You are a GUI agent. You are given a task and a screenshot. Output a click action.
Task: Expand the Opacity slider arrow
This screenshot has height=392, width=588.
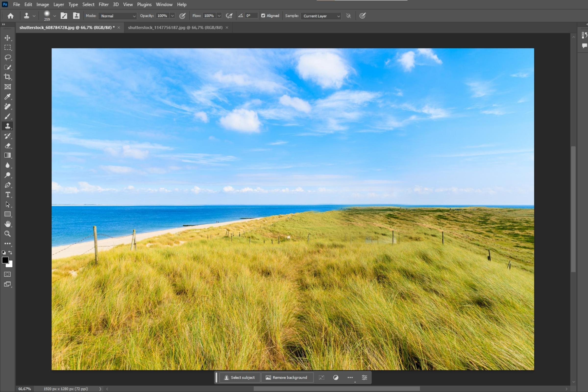[x=172, y=16]
